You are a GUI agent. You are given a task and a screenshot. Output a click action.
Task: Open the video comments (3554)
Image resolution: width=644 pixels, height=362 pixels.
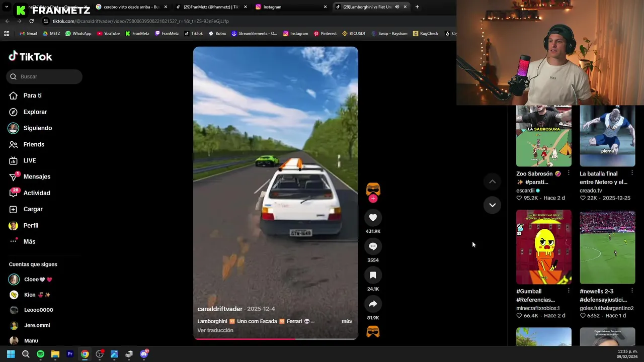[373, 246]
